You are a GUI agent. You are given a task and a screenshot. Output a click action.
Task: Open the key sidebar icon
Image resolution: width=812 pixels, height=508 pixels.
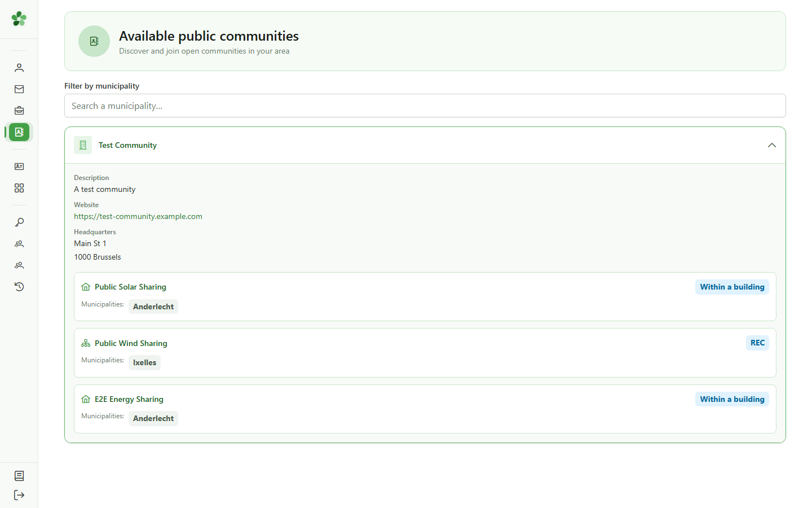(19, 222)
